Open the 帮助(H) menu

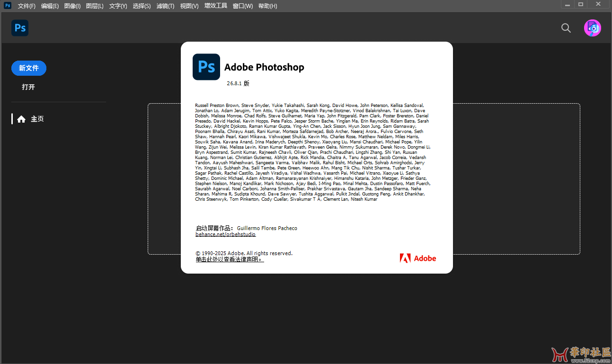tap(268, 6)
